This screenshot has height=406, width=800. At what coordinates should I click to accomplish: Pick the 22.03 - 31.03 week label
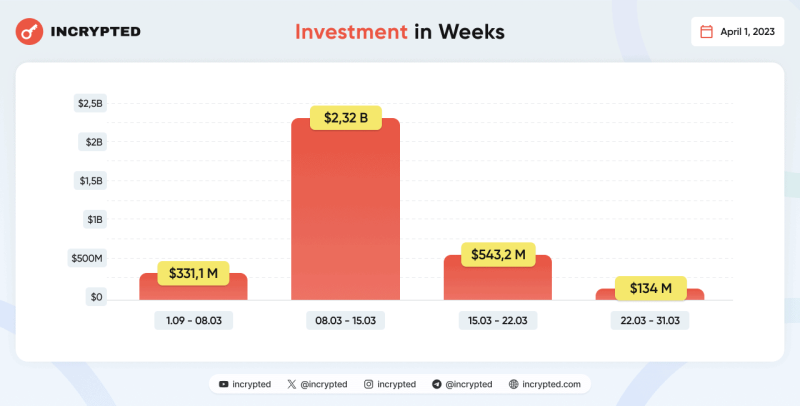(x=651, y=321)
